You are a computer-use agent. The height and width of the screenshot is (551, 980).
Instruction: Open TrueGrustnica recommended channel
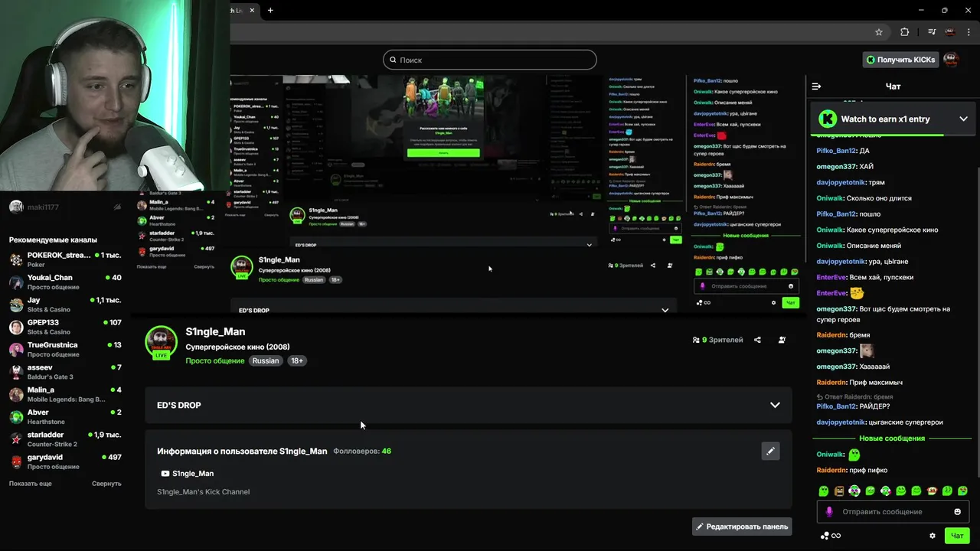point(65,349)
